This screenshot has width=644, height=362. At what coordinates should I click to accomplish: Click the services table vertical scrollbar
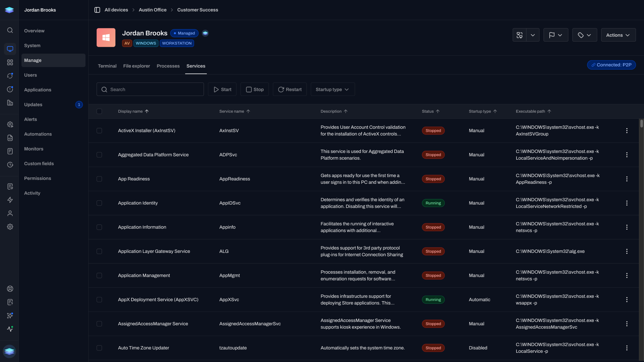coord(641,124)
